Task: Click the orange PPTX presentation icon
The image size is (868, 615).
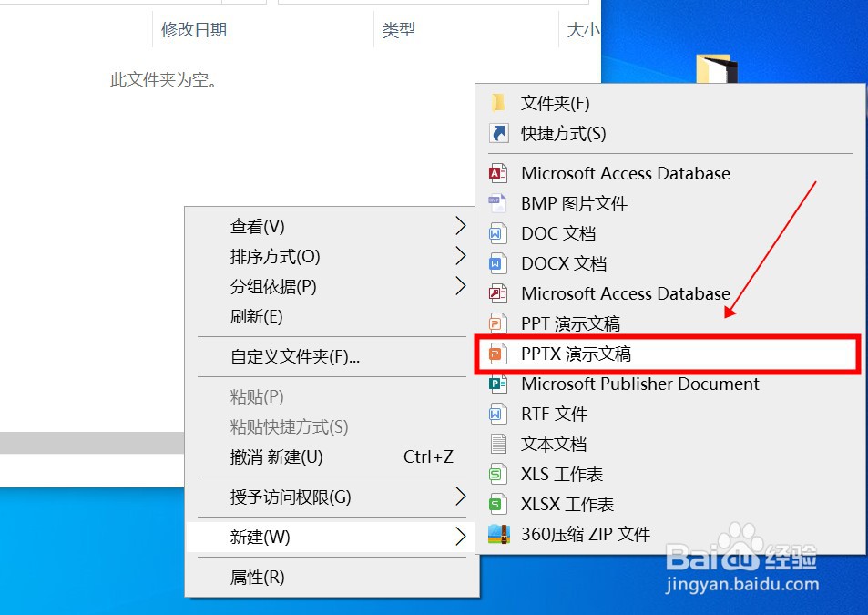Action: click(497, 354)
